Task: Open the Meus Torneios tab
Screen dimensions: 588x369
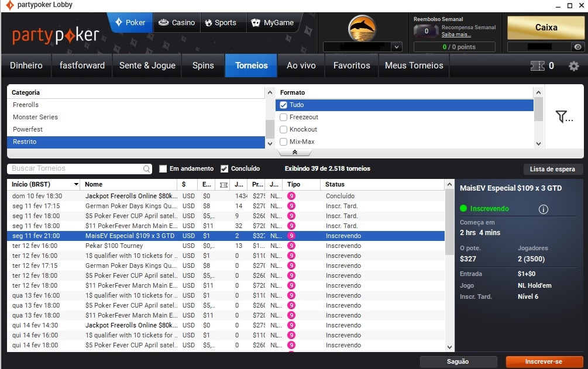Action: coord(414,65)
